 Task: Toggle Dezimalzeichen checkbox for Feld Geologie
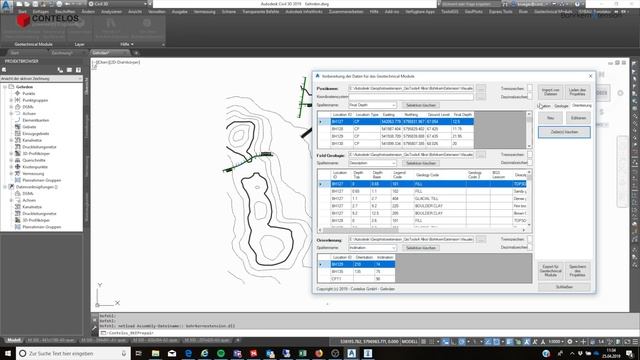pyautogui.click(x=529, y=162)
